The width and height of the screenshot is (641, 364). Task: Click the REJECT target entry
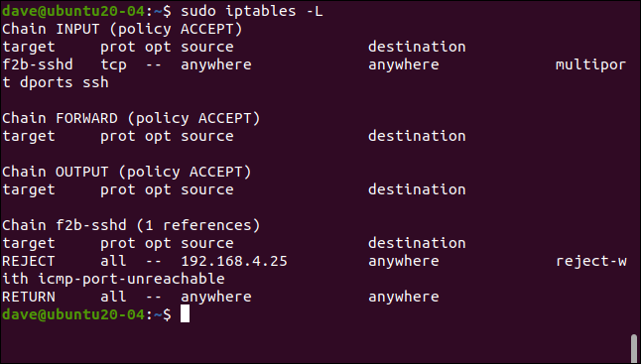pos(28,261)
